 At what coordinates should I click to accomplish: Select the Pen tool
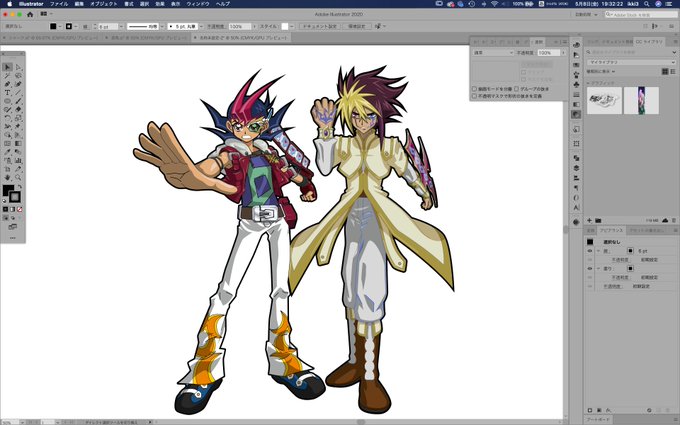click(x=7, y=84)
